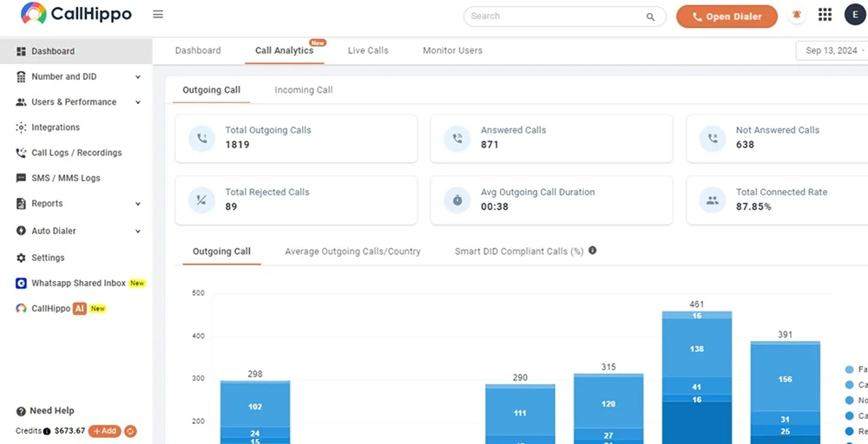Image resolution: width=868 pixels, height=444 pixels.
Task: Click Call Logs phone icon
Action: point(21,153)
